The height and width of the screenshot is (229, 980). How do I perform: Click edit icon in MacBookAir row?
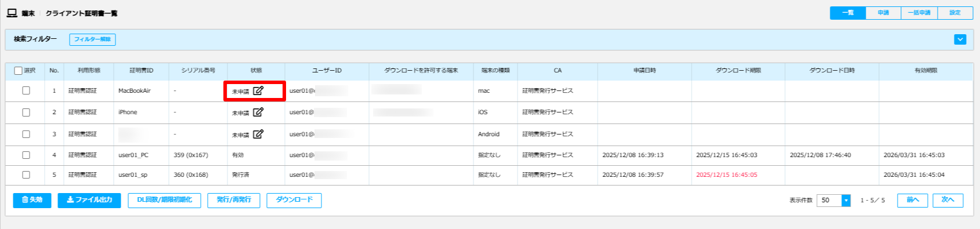tap(258, 90)
